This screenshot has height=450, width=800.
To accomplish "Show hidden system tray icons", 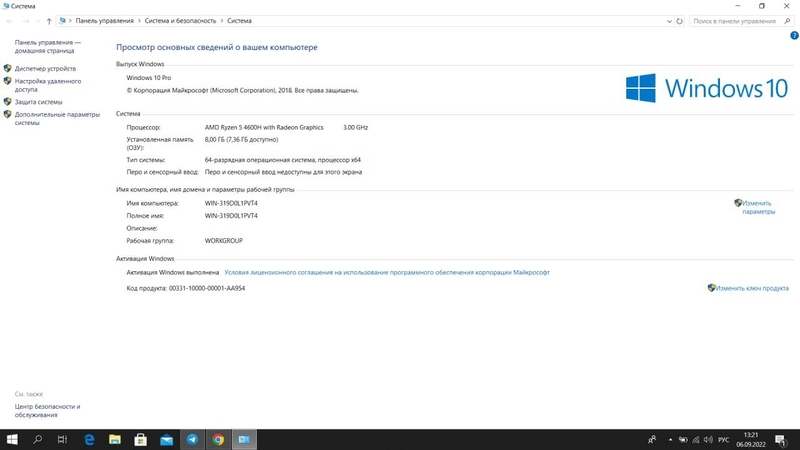I will [x=670, y=439].
